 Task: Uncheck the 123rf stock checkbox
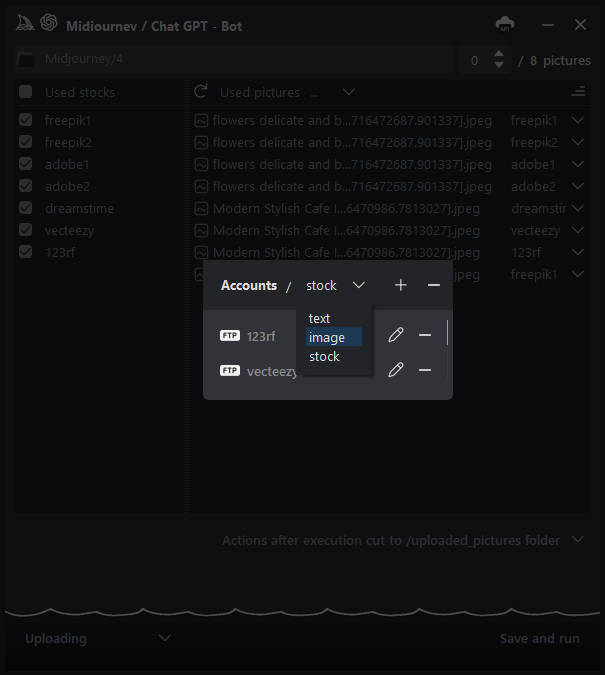(x=25, y=251)
